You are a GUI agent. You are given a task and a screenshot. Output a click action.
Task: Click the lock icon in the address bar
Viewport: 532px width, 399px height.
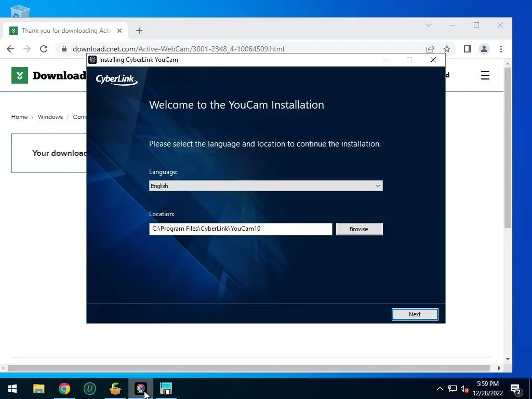click(64, 49)
